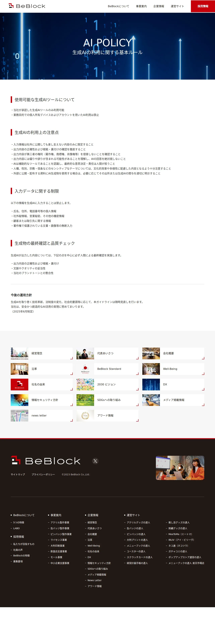Click the BeBlock logo in header

click(x=27, y=6)
